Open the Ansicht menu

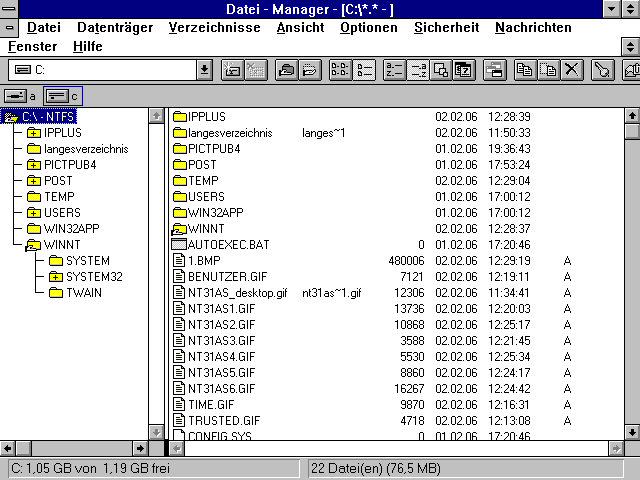[x=300, y=27]
